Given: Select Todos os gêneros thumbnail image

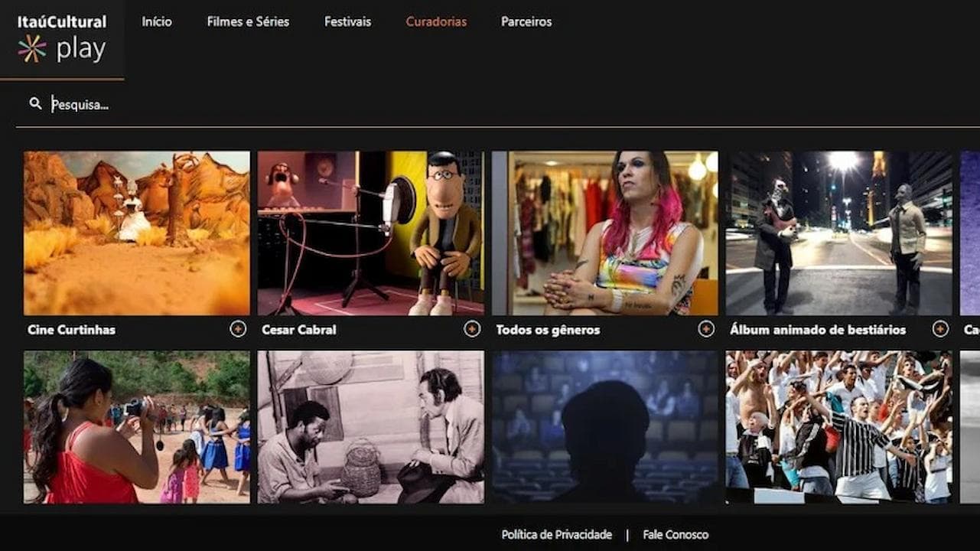Looking at the screenshot, I should pyautogui.click(x=605, y=233).
